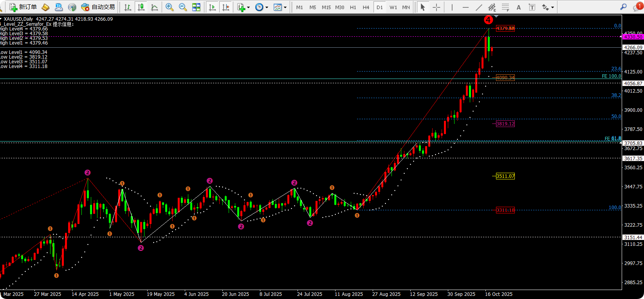Toggle AutoTrading (自动交易) button
This screenshot has height=299, width=644.
[98, 7]
